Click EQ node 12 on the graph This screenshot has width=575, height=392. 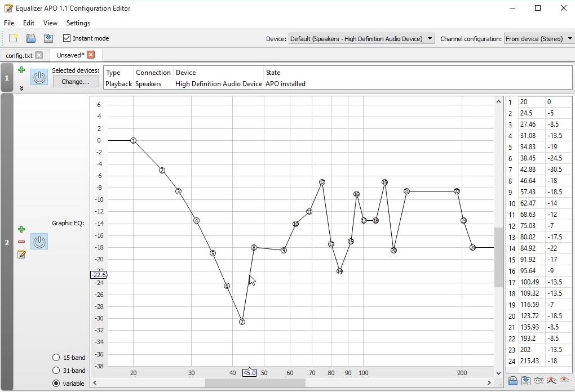pos(322,182)
